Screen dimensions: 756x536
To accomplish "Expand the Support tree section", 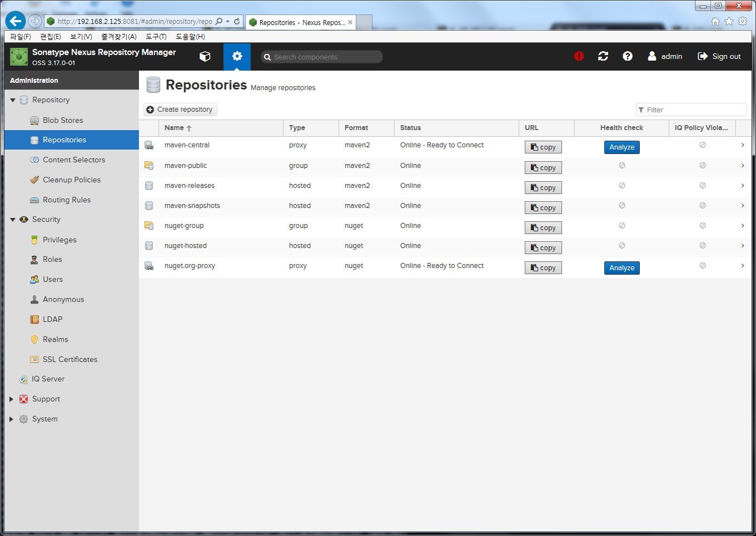I will click(11, 399).
